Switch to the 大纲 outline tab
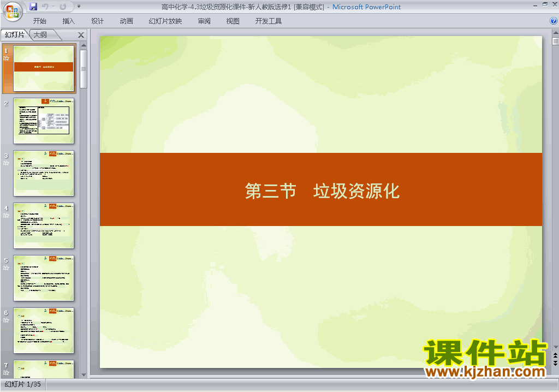Image resolution: width=559 pixels, height=392 pixels. [40, 34]
